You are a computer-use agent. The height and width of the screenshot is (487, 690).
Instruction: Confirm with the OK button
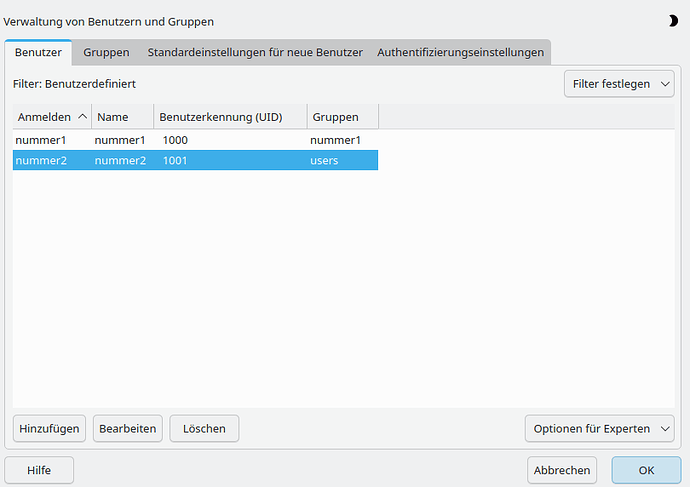point(646,470)
